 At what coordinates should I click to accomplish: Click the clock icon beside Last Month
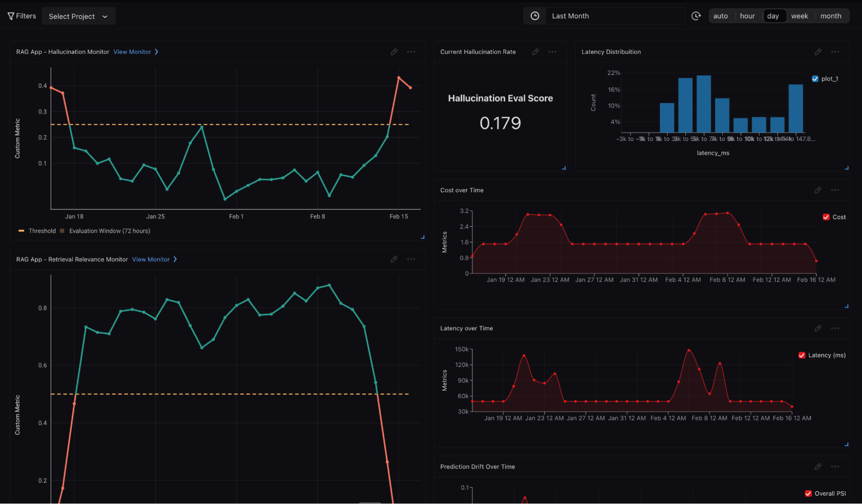[x=535, y=16]
